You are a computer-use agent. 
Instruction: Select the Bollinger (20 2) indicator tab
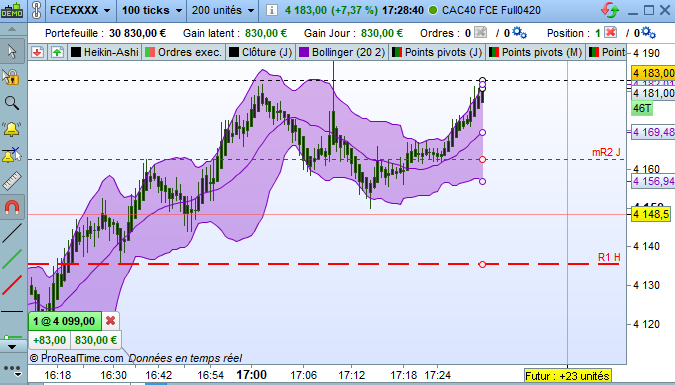coord(342,52)
